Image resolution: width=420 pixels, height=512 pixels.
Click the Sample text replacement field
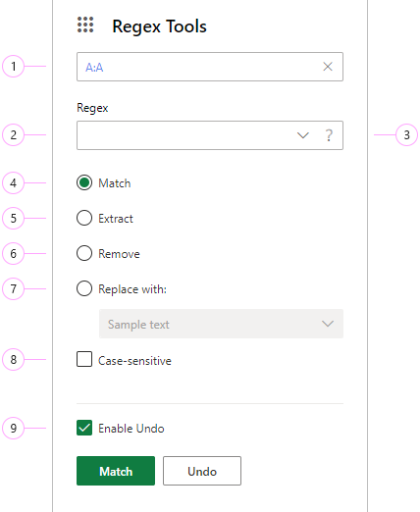point(221,324)
